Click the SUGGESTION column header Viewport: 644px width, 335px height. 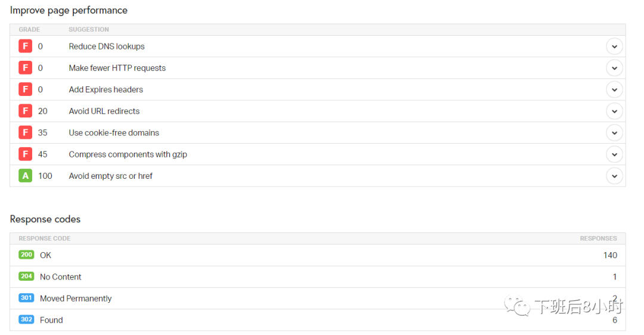89,30
